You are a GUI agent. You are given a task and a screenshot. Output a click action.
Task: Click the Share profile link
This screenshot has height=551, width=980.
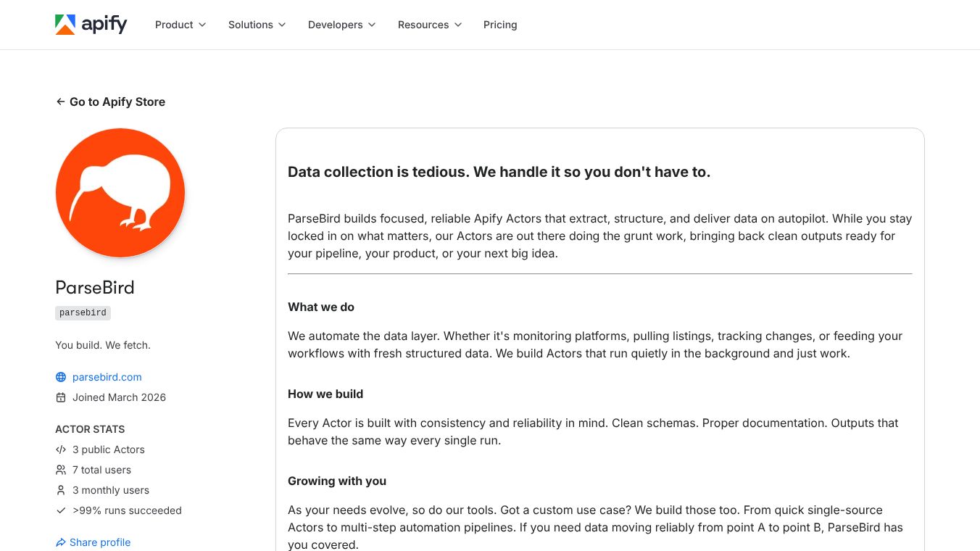coord(100,542)
